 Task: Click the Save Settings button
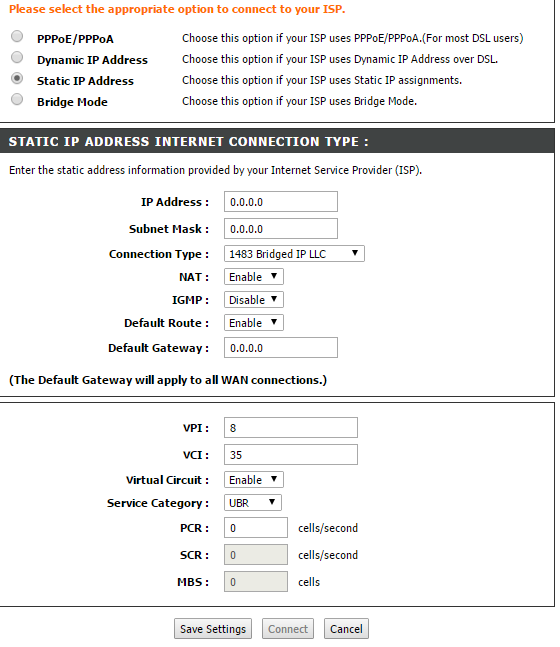[x=213, y=629]
